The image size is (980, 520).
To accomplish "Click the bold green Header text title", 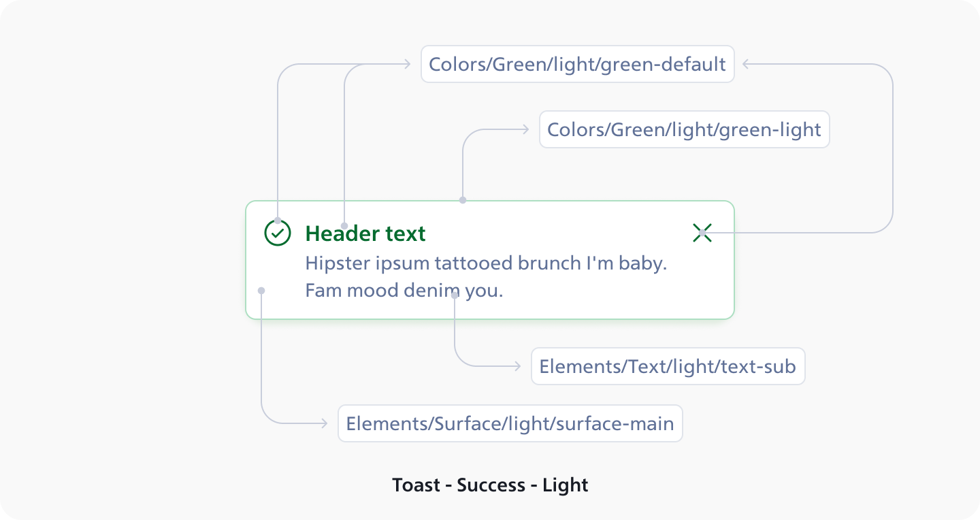I will pos(365,233).
